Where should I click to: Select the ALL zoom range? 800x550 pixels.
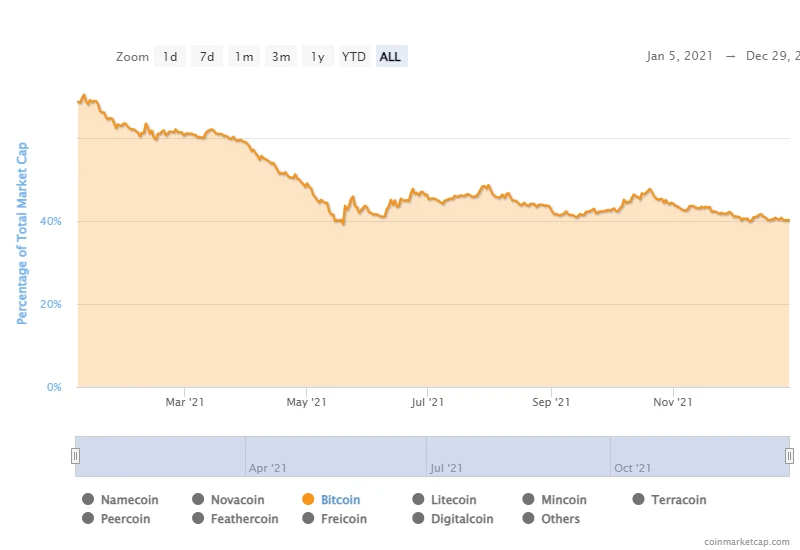coord(391,57)
